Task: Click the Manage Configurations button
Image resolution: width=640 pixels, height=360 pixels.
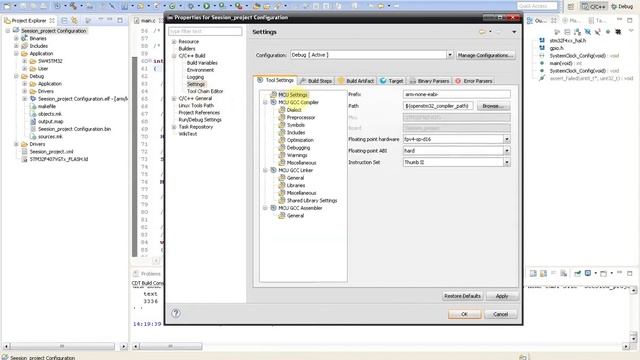Action: [485, 55]
